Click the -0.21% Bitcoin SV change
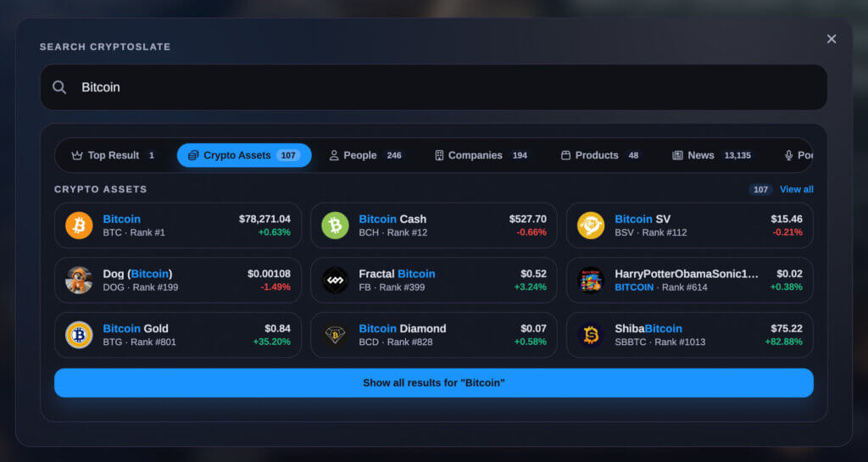 pyautogui.click(x=787, y=232)
